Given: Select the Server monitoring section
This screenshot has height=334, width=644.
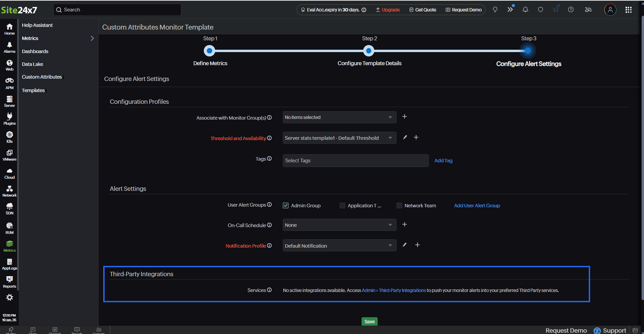Looking at the screenshot, I should click(x=9, y=100).
